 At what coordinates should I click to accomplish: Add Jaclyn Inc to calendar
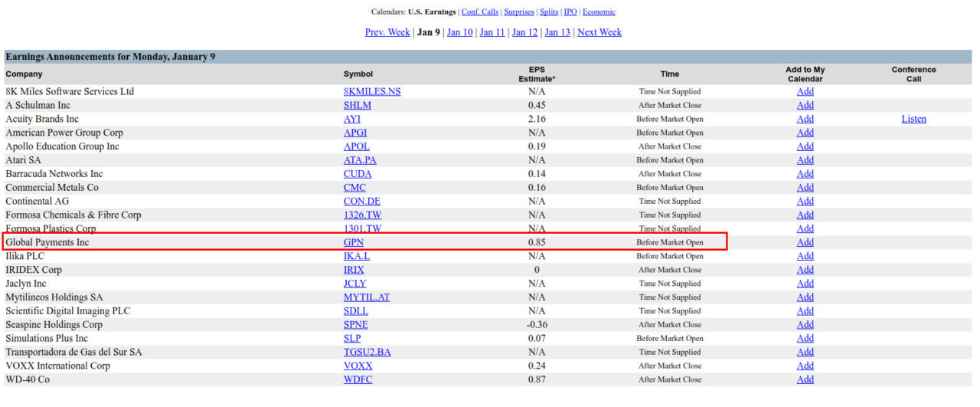pos(805,284)
